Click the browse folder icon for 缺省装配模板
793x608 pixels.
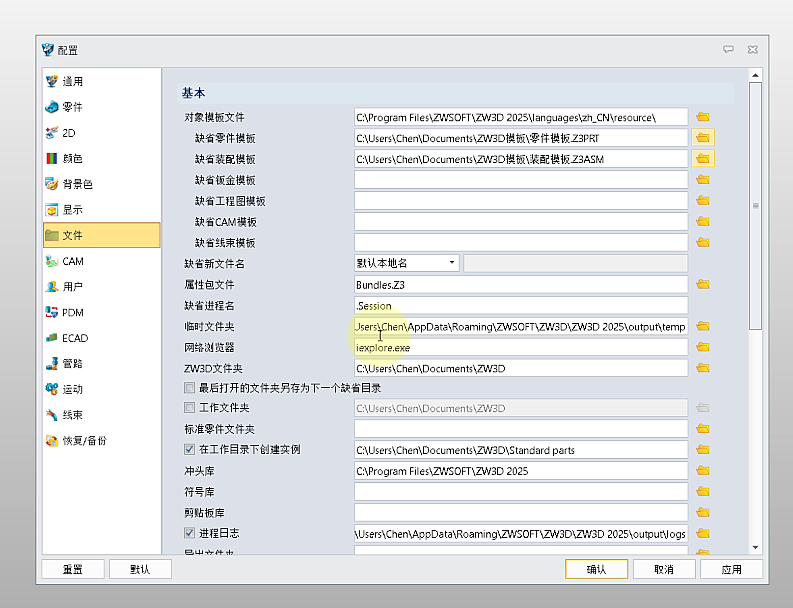pos(703,159)
